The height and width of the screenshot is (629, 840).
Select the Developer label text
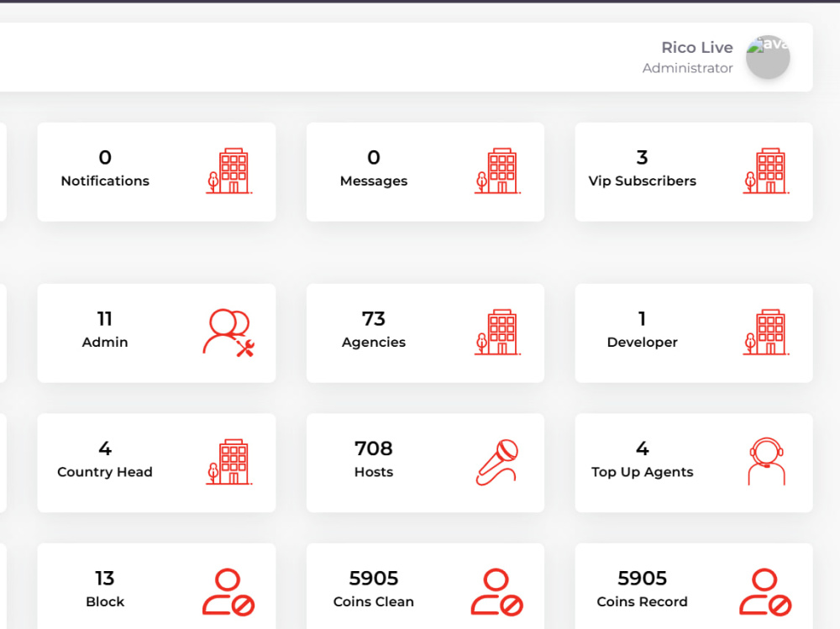click(x=643, y=343)
